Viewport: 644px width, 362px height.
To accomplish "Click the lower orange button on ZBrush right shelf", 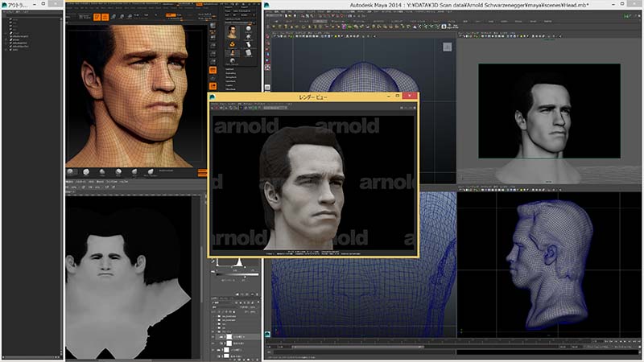I will pyautogui.click(x=213, y=86).
